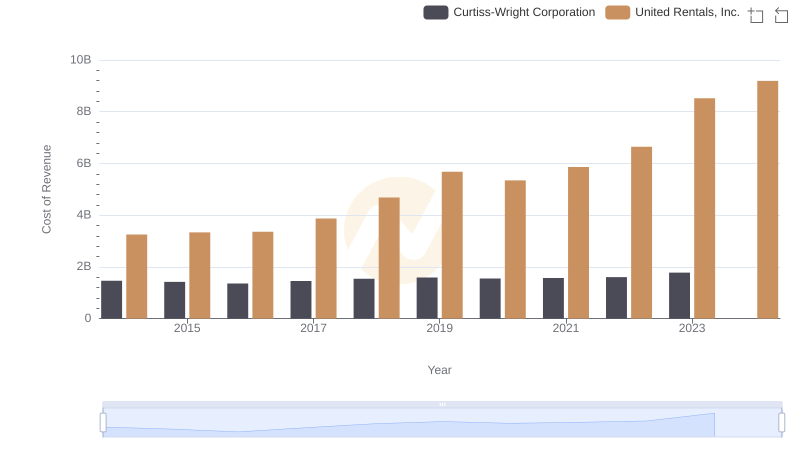Click the tan United Rentals legend swatch
The height and width of the screenshot is (461, 800).
(x=617, y=12)
